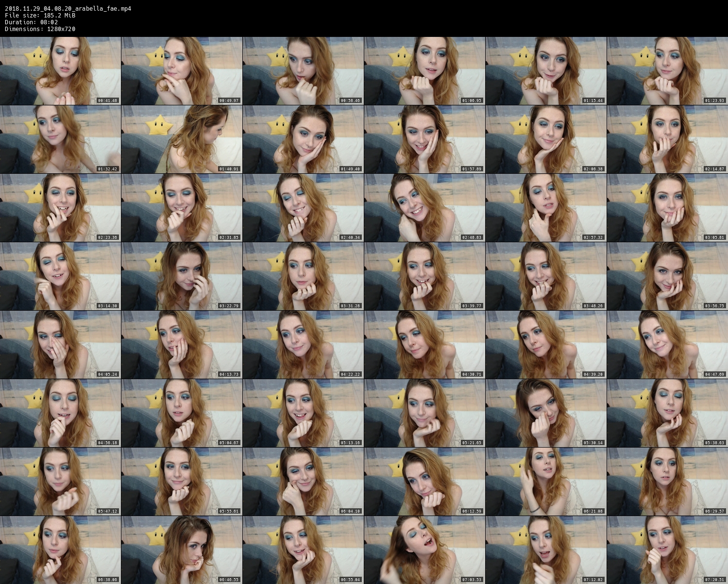
Task: Open the thumbnail stamped 06:38.06
Action: point(60,550)
